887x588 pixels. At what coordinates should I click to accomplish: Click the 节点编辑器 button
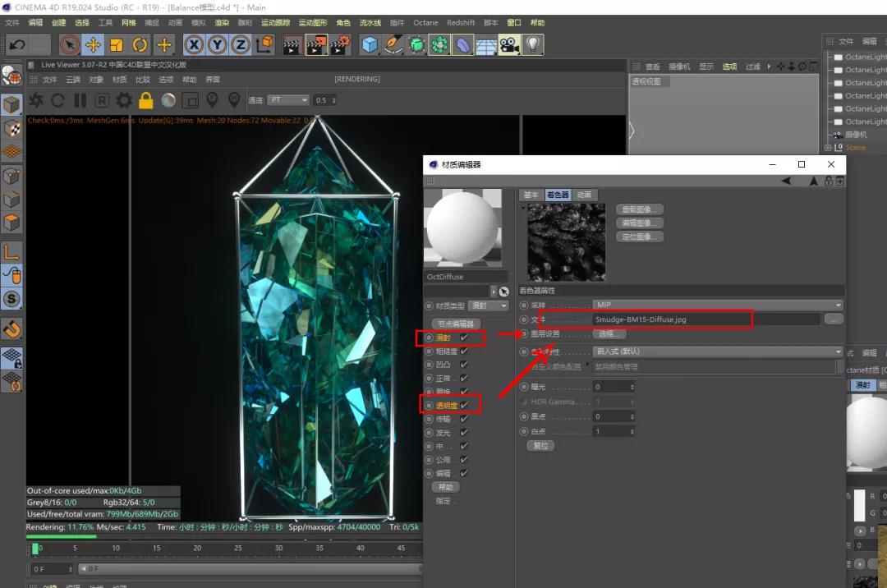(x=456, y=324)
